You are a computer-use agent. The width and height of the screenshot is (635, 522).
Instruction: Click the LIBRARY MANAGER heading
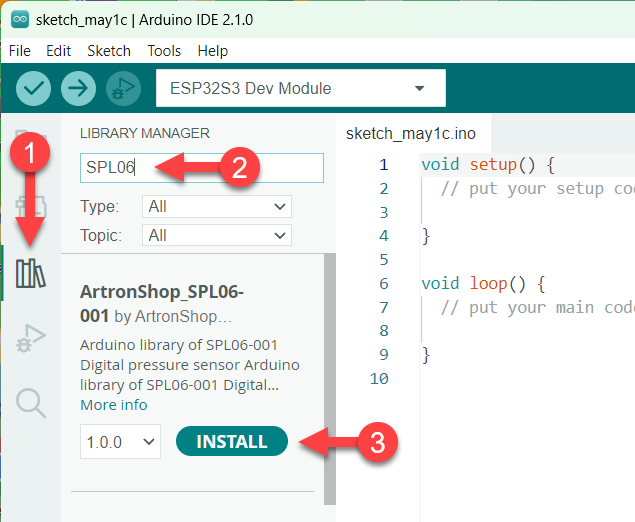[x=145, y=133]
